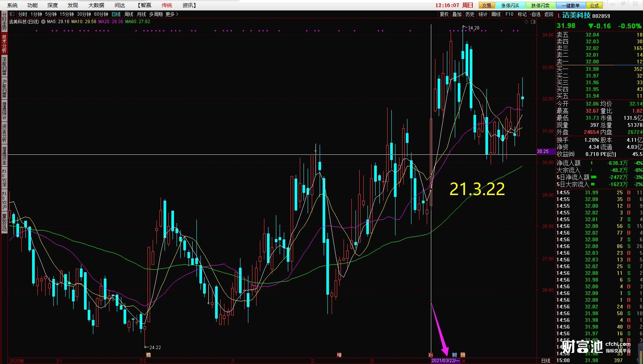
Task: Open the 系统 menu
Action: (12, 5)
